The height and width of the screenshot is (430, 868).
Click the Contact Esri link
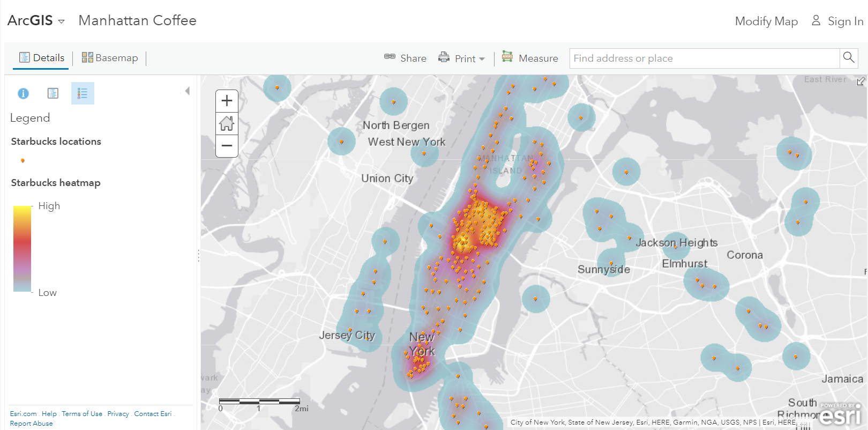click(153, 414)
